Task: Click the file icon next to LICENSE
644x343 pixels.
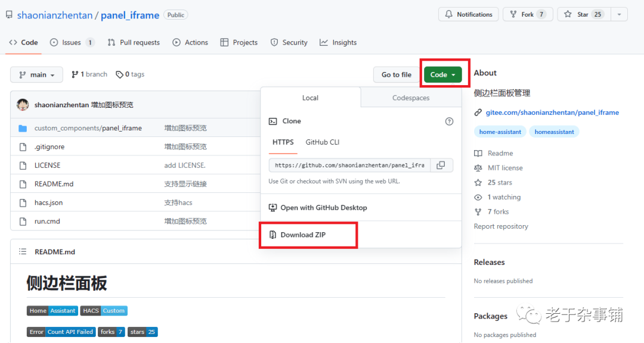Action: (23, 166)
